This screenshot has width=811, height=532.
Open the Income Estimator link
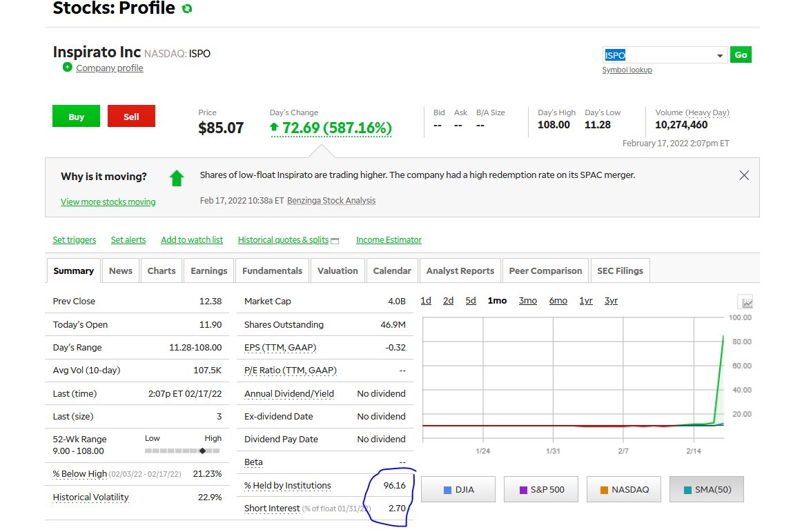point(389,240)
